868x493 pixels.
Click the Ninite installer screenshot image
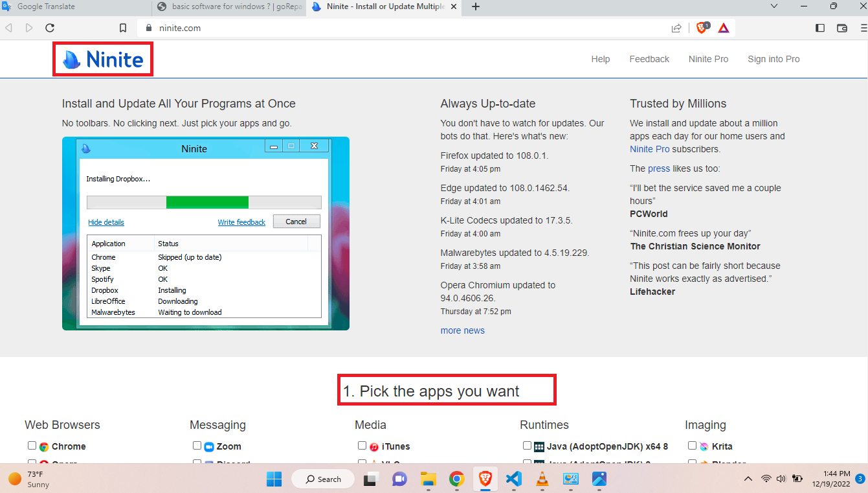pyautogui.click(x=206, y=233)
